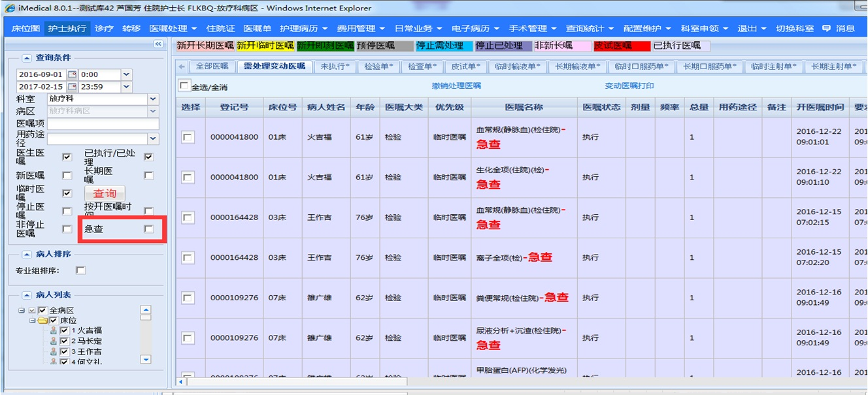Enable the 停止医嘱 checkbox
868x395 pixels.
[67, 211]
